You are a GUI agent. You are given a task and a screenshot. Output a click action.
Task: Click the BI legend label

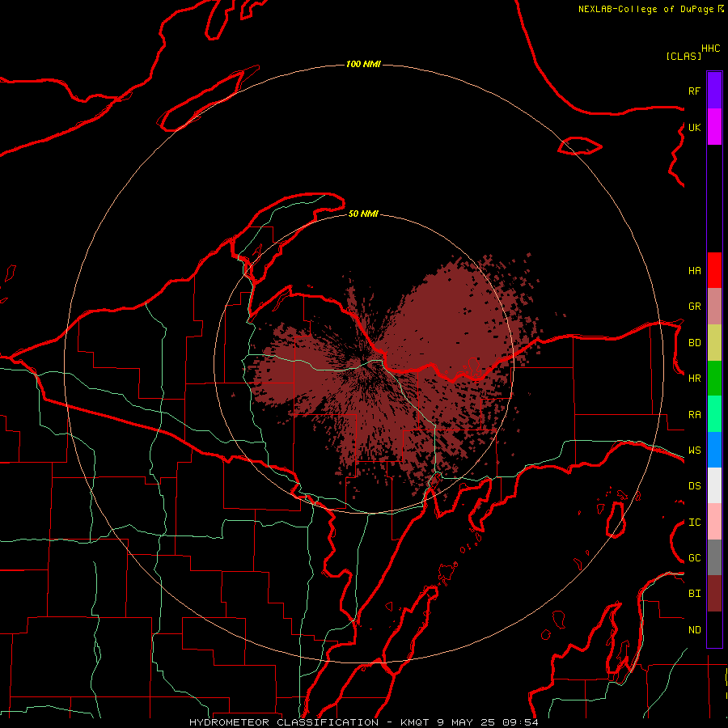click(x=694, y=594)
